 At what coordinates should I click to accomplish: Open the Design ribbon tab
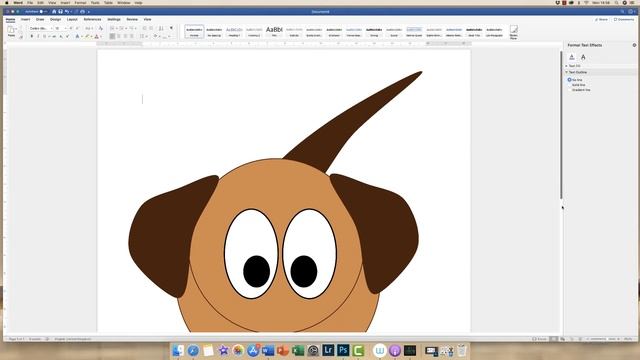point(56,19)
